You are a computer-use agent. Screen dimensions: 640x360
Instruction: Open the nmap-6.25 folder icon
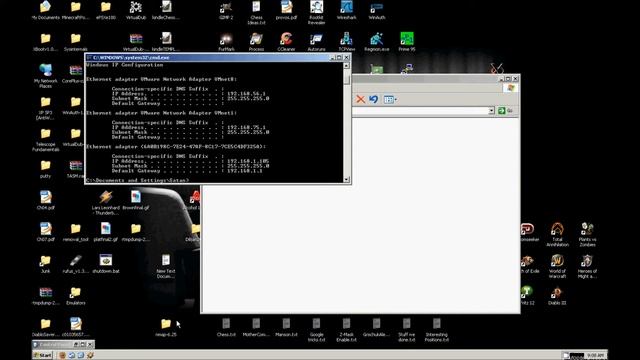165,328
